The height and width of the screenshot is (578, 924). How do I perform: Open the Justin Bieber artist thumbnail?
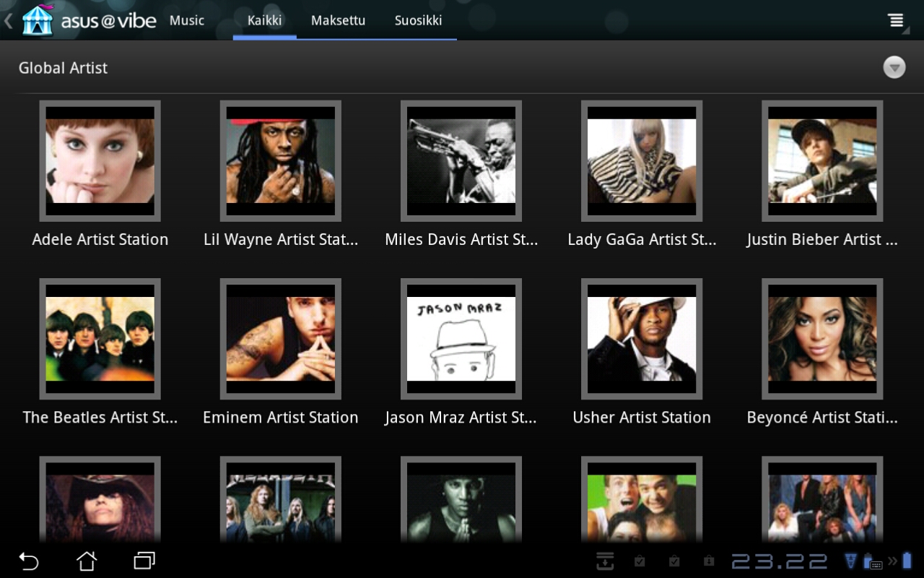pos(822,161)
